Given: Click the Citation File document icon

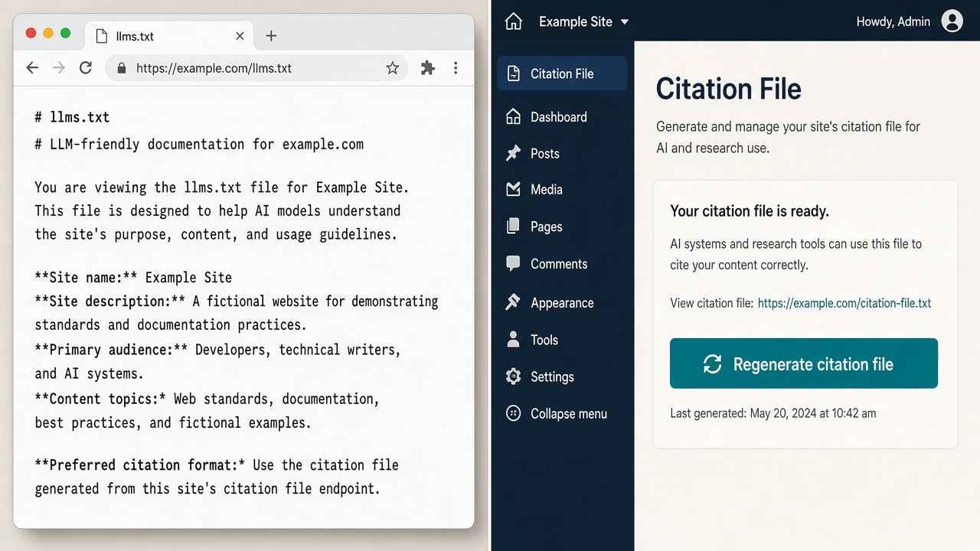Looking at the screenshot, I should [513, 73].
